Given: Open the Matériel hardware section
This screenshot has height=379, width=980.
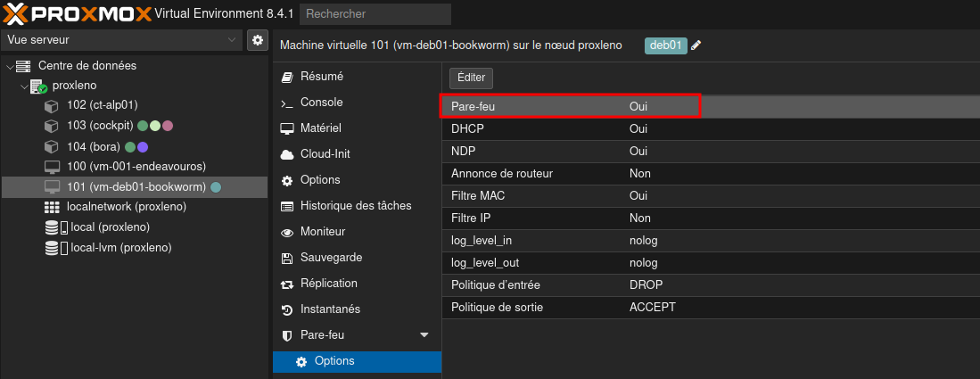Looking at the screenshot, I should click(x=320, y=128).
